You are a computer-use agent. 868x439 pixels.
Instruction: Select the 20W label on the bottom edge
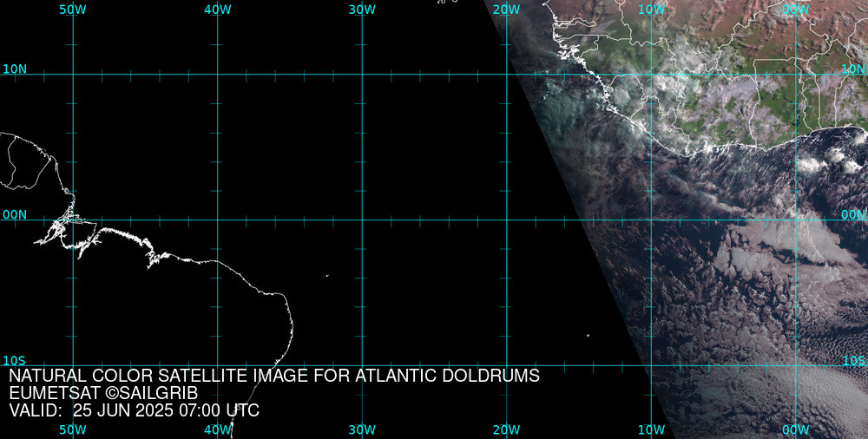click(x=507, y=429)
